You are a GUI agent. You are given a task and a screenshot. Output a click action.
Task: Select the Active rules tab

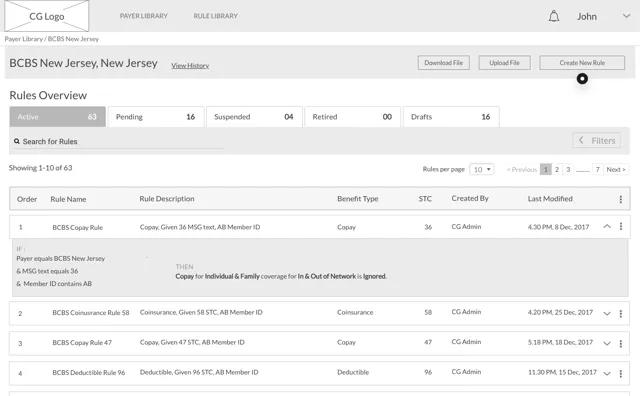pos(58,117)
